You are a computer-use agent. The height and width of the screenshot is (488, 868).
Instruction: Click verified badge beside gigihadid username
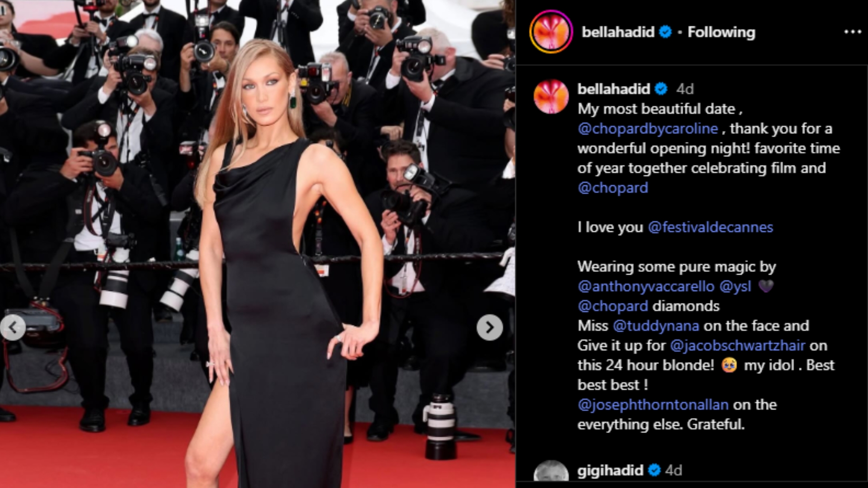pos(654,470)
